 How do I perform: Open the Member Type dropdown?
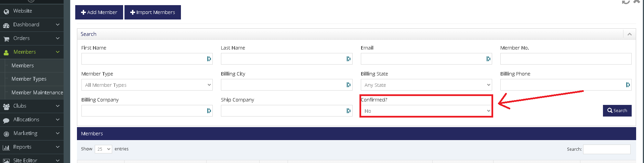(x=147, y=85)
